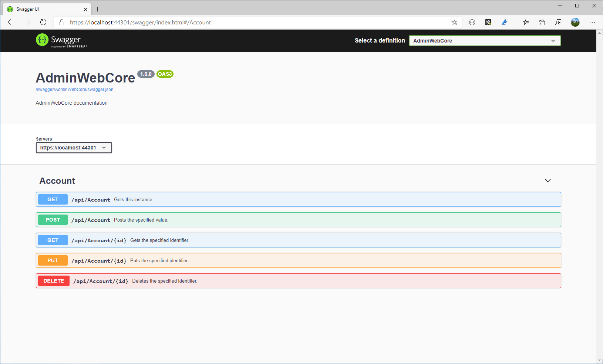Expand DELETE /api/Account/{id} operation
Screen dimensions: 603x364
[299, 281]
